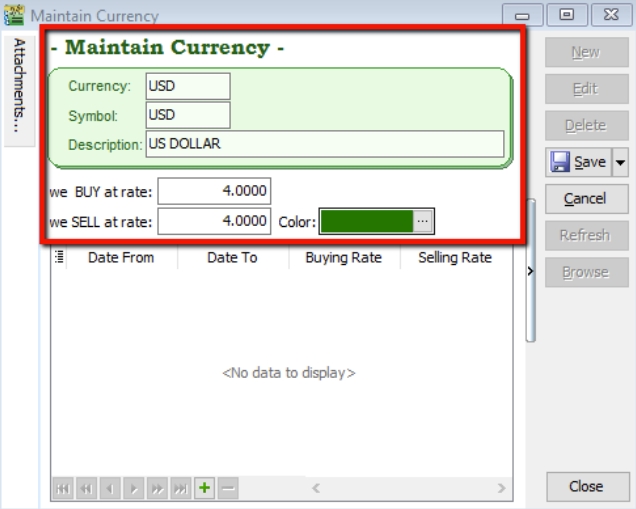This screenshot has height=509, width=636.
Task: Go to first record in grid navigator
Action: tap(62, 488)
